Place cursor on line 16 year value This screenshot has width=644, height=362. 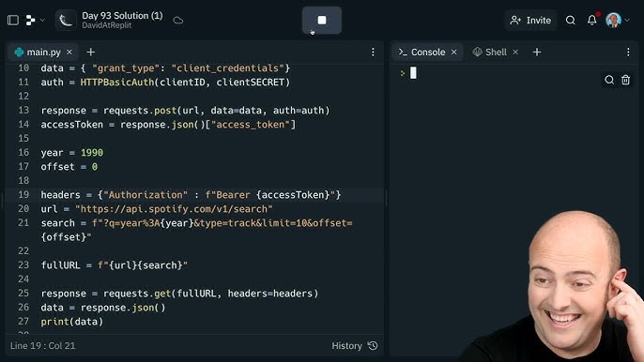click(x=92, y=153)
